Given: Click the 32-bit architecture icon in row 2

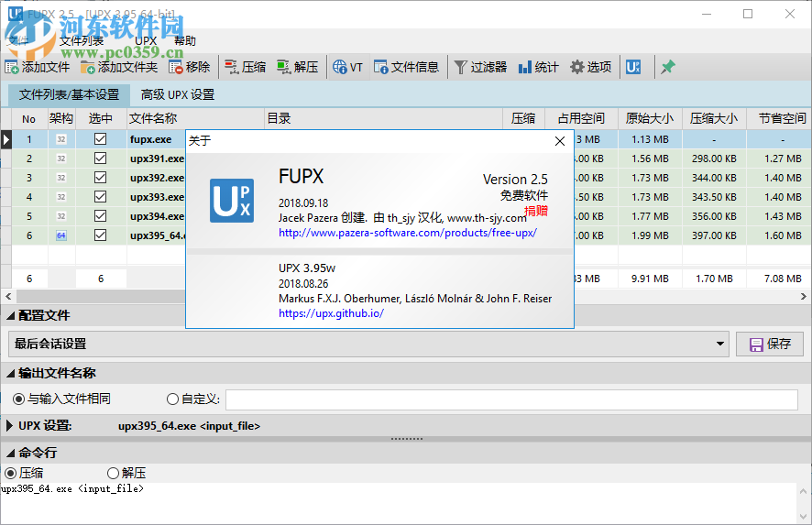Looking at the screenshot, I should tap(61, 159).
